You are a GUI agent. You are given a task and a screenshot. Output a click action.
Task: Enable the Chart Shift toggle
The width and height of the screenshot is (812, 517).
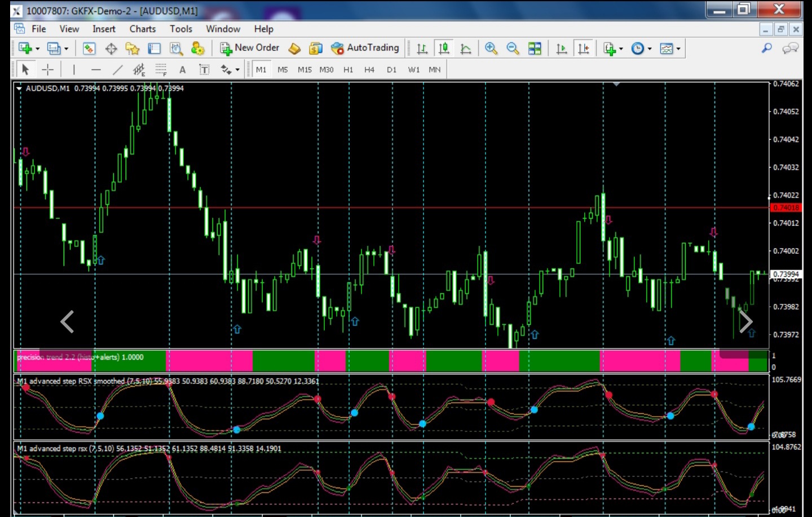[584, 48]
